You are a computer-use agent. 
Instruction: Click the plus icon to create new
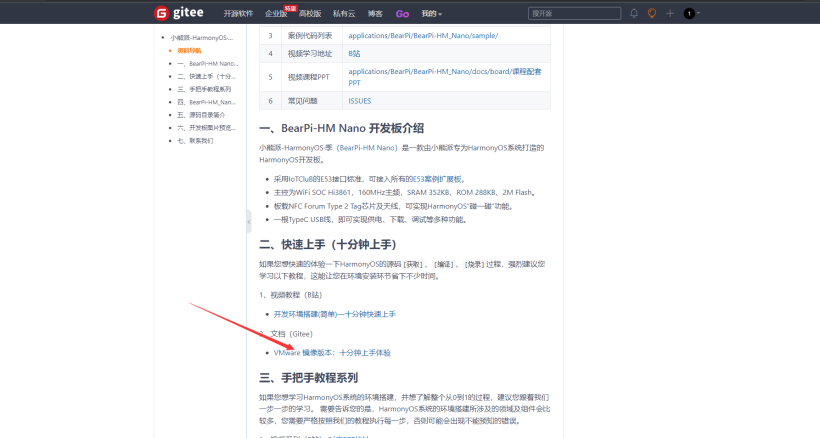click(x=670, y=13)
